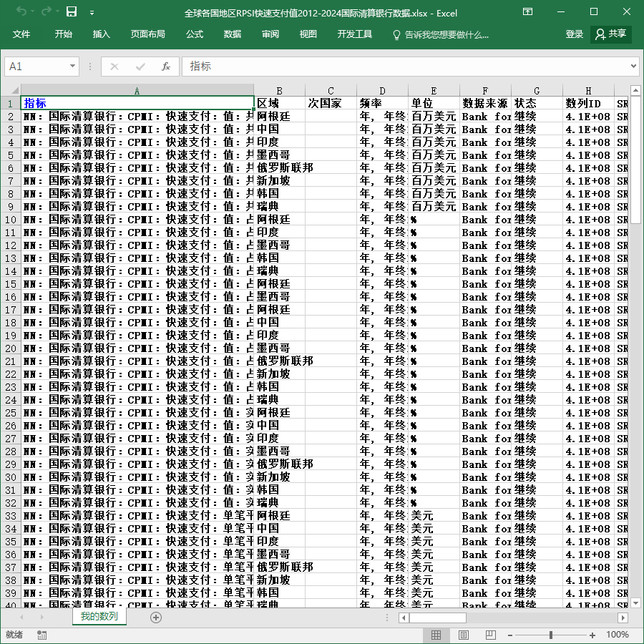This screenshot has height=644, width=644.
Task: Click the 登录 sign-in link
Action: (574, 34)
